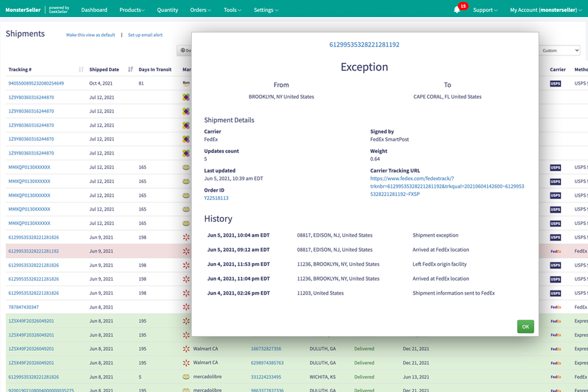588x392 pixels.
Task: Click 'BROOKLYN, NY United States' origin text
Action: click(281, 97)
